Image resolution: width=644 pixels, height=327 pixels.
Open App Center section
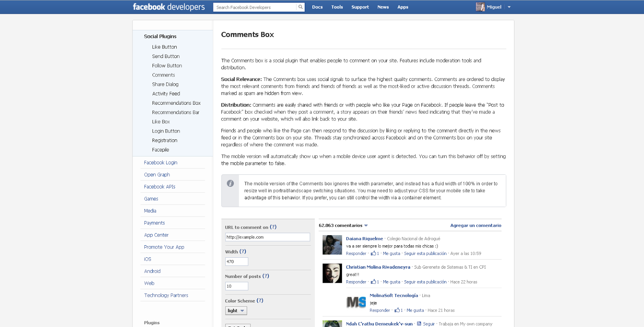(x=156, y=235)
